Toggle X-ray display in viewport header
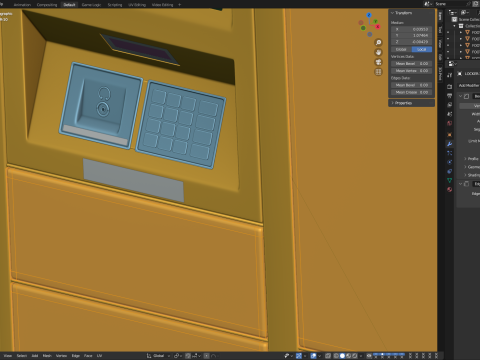The image size is (480, 360). tap(328, 356)
